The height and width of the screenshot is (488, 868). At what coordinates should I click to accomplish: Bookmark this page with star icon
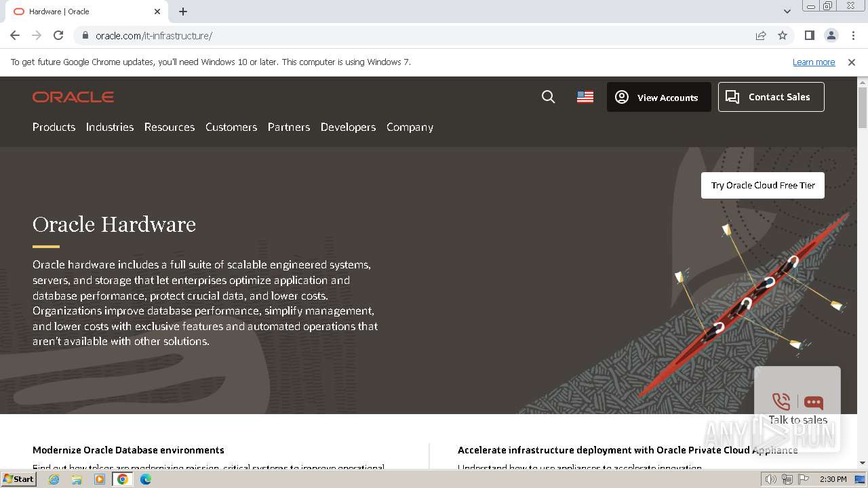(x=783, y=35)
